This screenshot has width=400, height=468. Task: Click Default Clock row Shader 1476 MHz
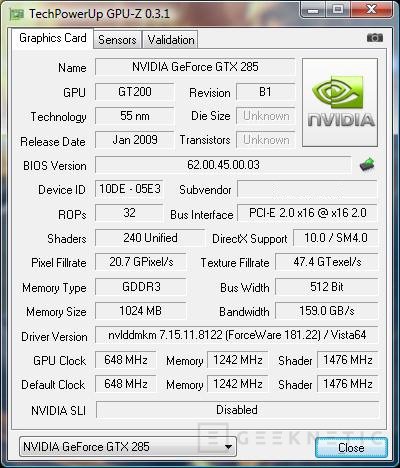pyautogui.click(x=348, y=384)
